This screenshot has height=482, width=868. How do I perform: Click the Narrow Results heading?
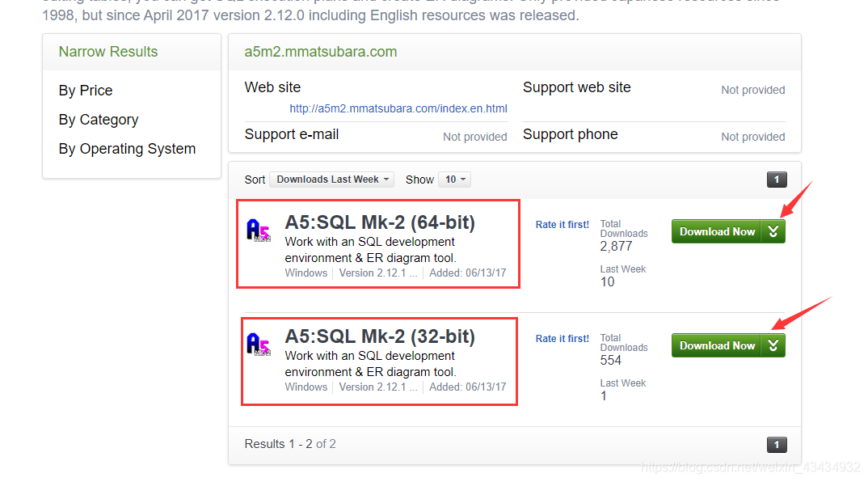108,52
